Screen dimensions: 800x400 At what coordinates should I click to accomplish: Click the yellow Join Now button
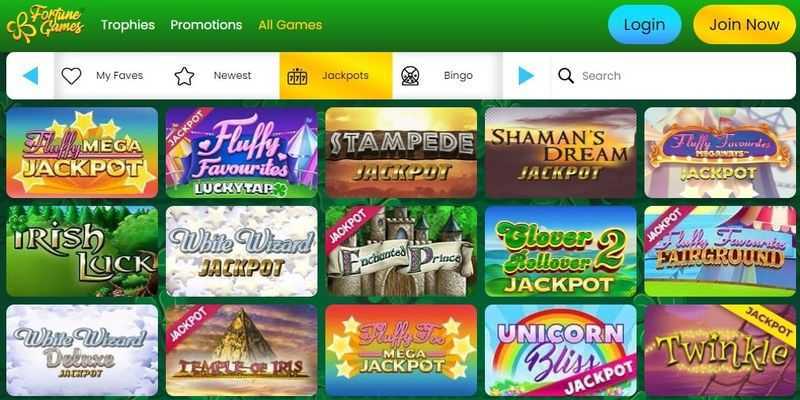tap(744, 24)
